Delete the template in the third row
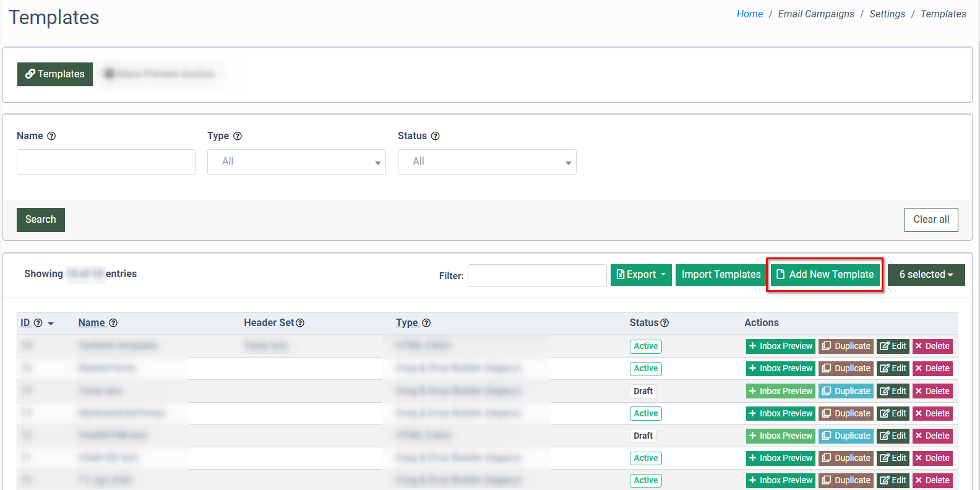This screenshot has width=980, height=490. point(932,391)
